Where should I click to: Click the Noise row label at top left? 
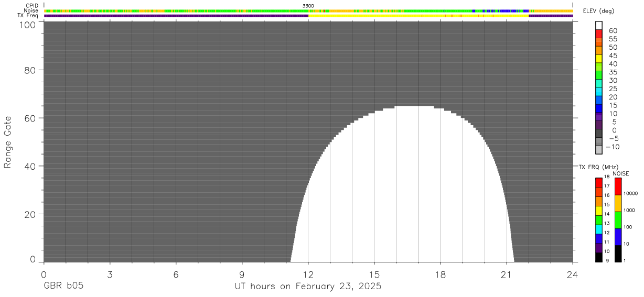31,10
